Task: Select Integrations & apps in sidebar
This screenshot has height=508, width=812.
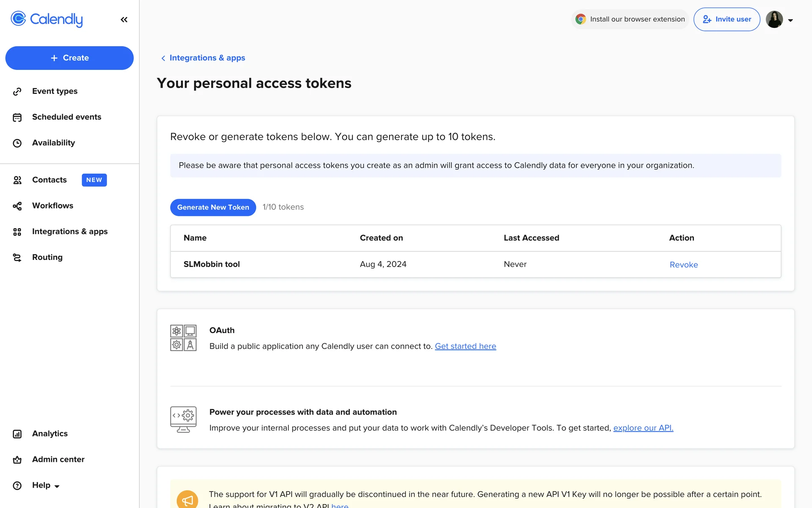Action: (70, 232)
